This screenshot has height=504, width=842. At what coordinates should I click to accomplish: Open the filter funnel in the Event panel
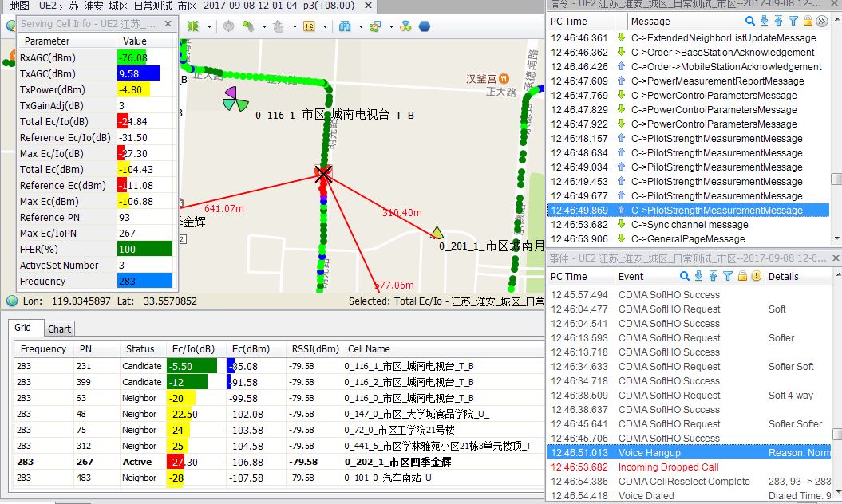click(x=727, y=276)
